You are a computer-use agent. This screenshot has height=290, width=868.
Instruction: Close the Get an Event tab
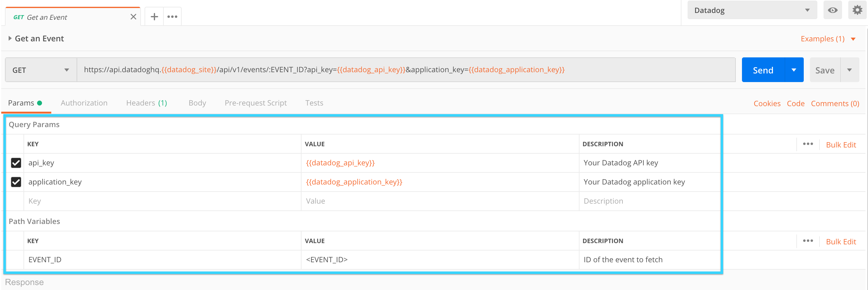[133, 16]
